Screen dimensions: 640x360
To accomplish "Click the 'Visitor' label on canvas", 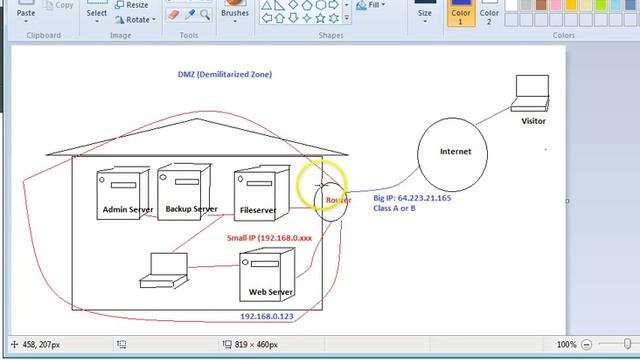I will click(533, 121).
